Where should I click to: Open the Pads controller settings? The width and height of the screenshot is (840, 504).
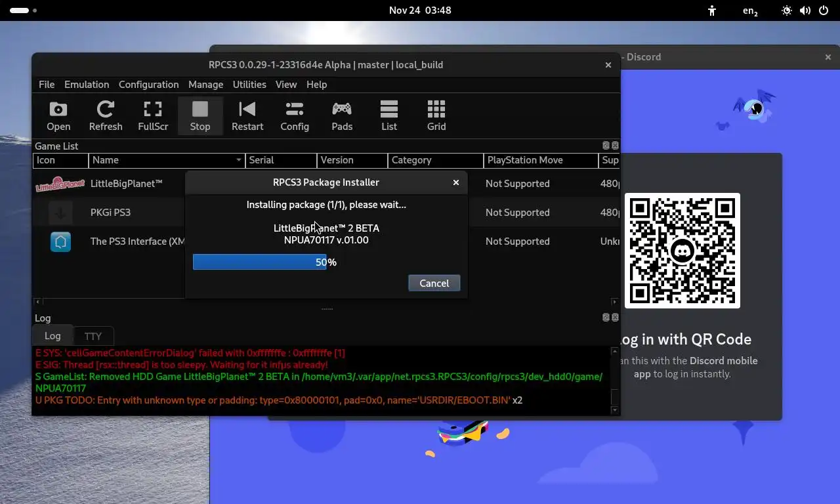point(342,116)
